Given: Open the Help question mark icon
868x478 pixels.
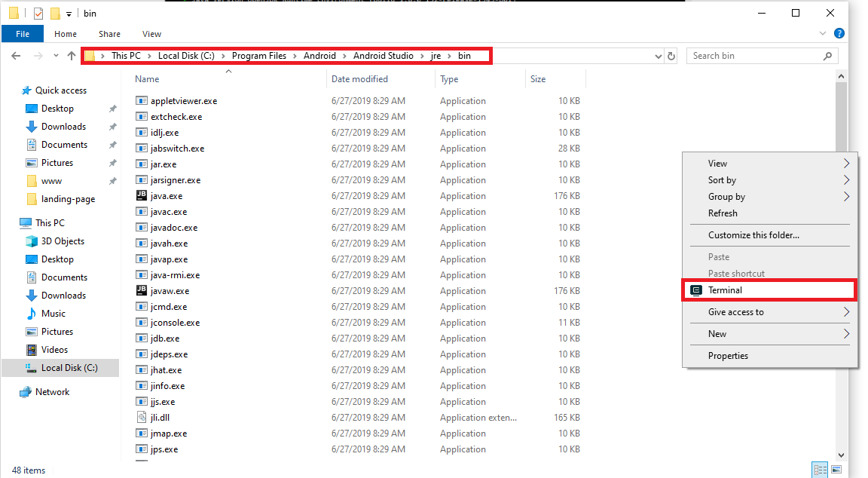Looking at the screenshot, I should pos(839,34).
